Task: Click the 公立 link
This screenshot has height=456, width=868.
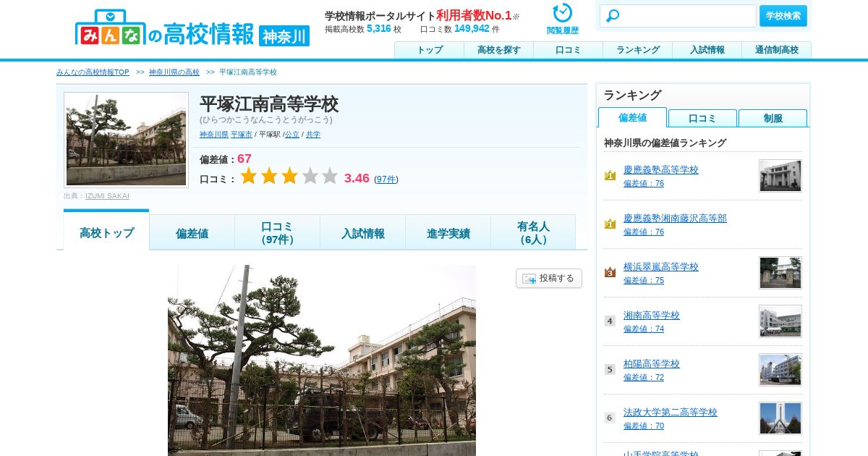Action: tap(292, 135)
